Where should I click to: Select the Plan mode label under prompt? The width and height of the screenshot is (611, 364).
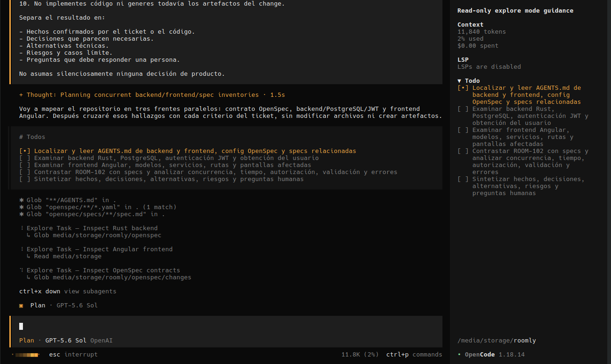coord(27,341)
